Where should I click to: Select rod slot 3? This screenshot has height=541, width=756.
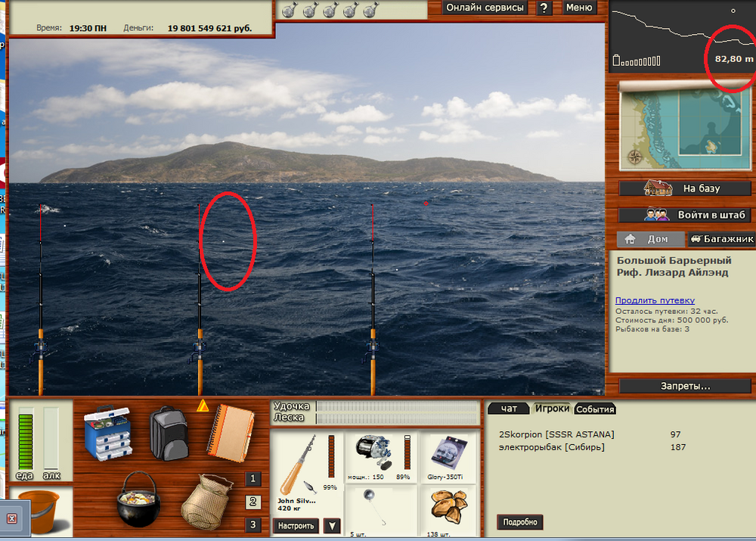pos(254,524)
